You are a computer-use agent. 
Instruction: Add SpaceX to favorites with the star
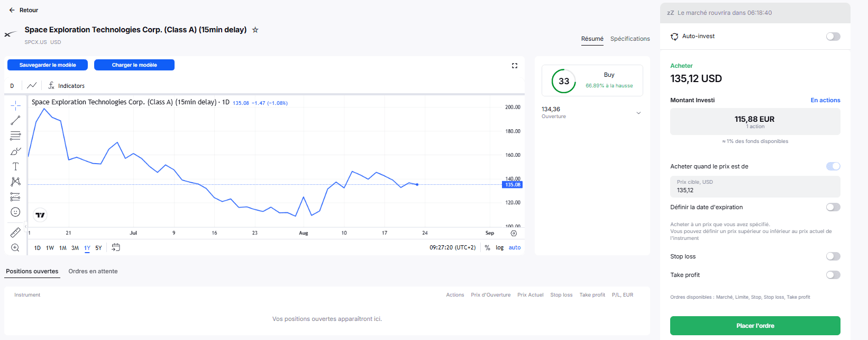tap(255, 30)
